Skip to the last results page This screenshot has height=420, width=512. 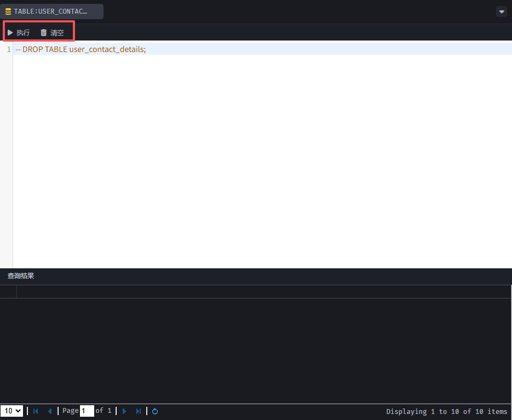point(139,411)
